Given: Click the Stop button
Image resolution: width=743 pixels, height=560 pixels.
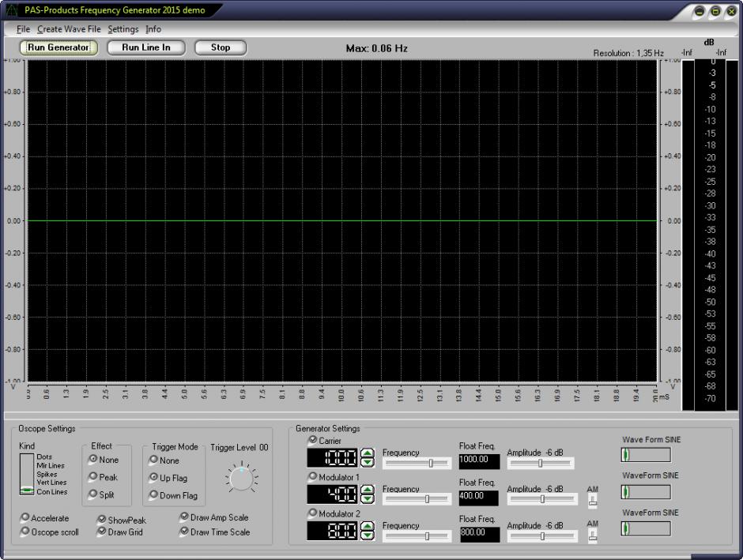Looking at the screenshot, I should (221, 47).
